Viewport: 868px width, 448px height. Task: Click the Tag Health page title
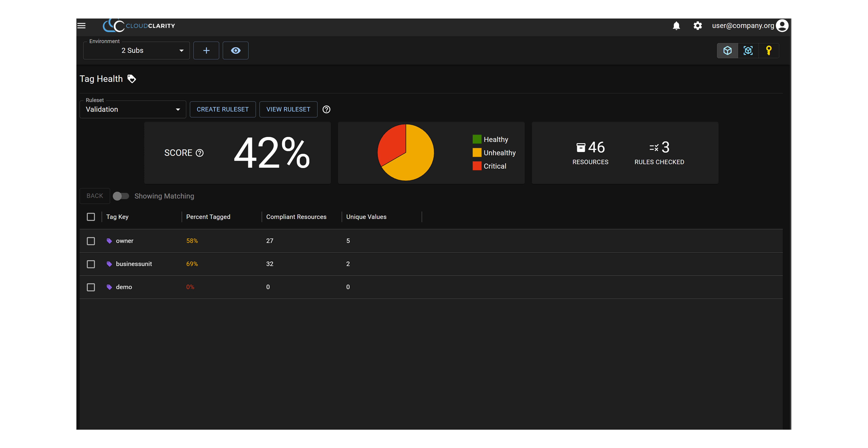pos(101,79)
